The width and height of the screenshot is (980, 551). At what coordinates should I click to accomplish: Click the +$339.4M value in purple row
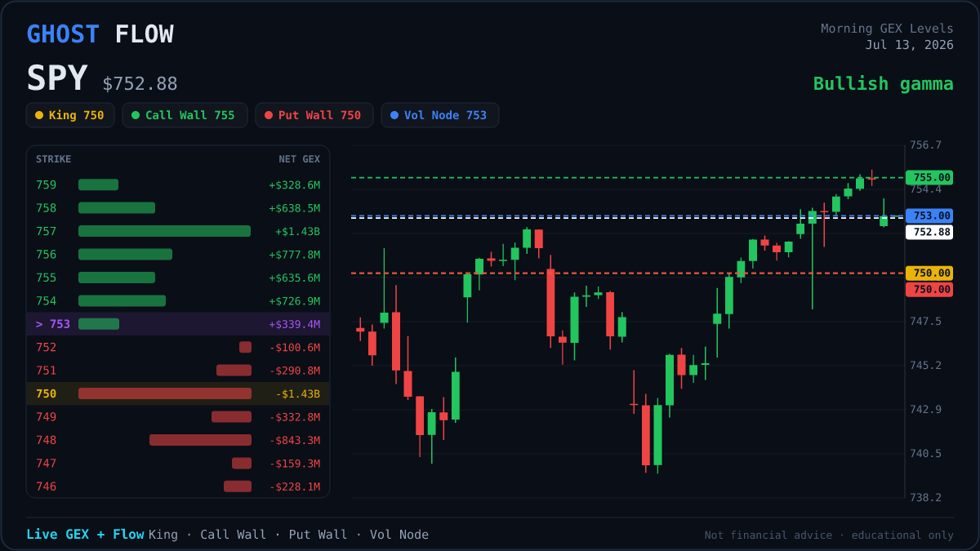coord(294,324)
